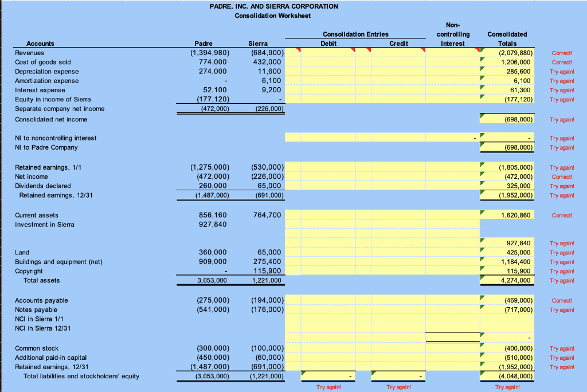Select the Dividends declared consolidated total cell
Viewport: 587px width, 392px height.
[507, 186]
